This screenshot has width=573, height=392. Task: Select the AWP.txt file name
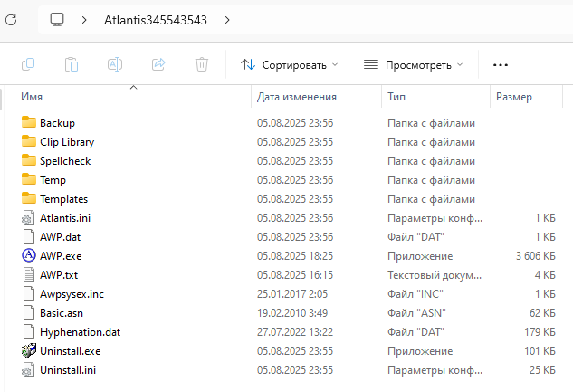[59, 274]
